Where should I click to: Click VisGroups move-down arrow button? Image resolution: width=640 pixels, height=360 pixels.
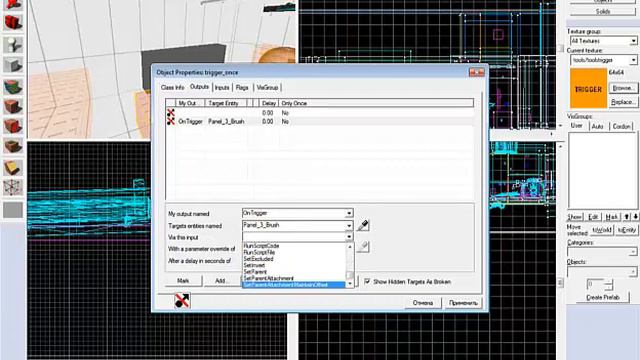click(x=635, y=216)
